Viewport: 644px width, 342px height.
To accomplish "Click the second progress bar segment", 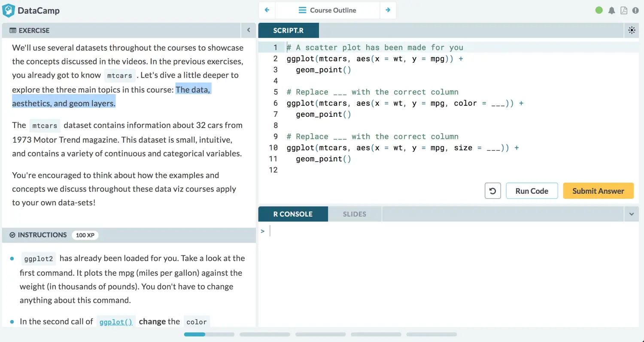I will [x=265, y=334].
